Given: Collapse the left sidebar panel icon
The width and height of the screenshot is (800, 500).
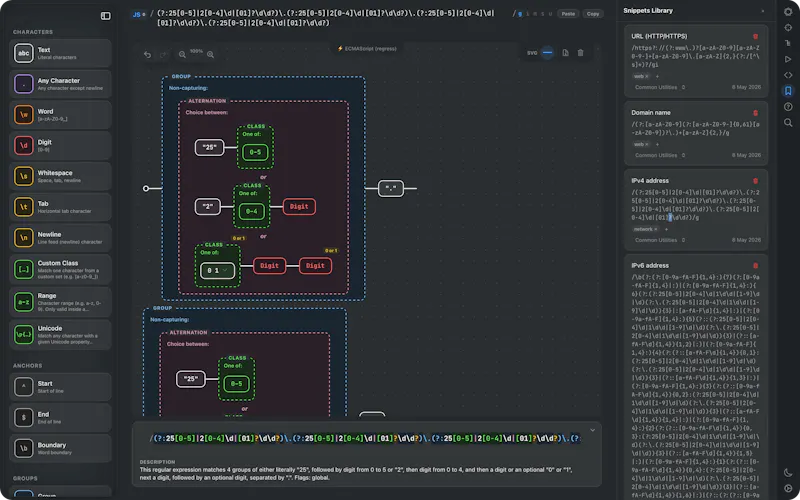Looking at the screenshot, I should pyautogui.click(x=106, y=16).
